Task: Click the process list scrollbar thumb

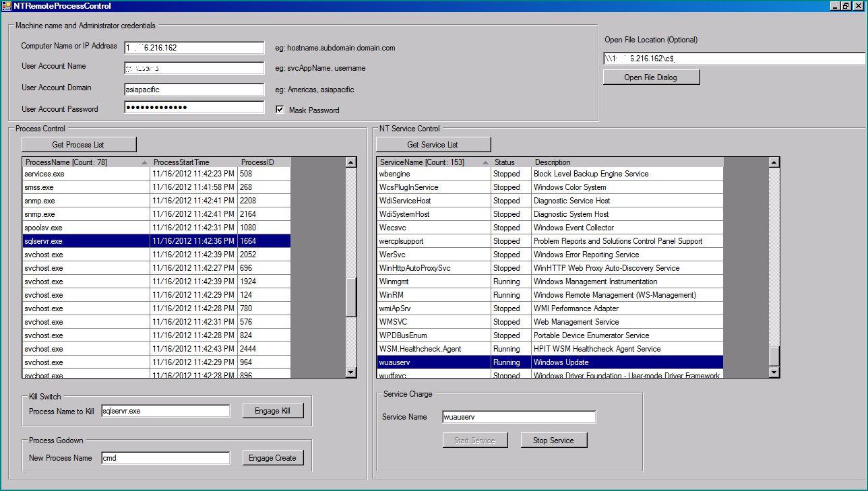Action: click(x=351, y=298)
